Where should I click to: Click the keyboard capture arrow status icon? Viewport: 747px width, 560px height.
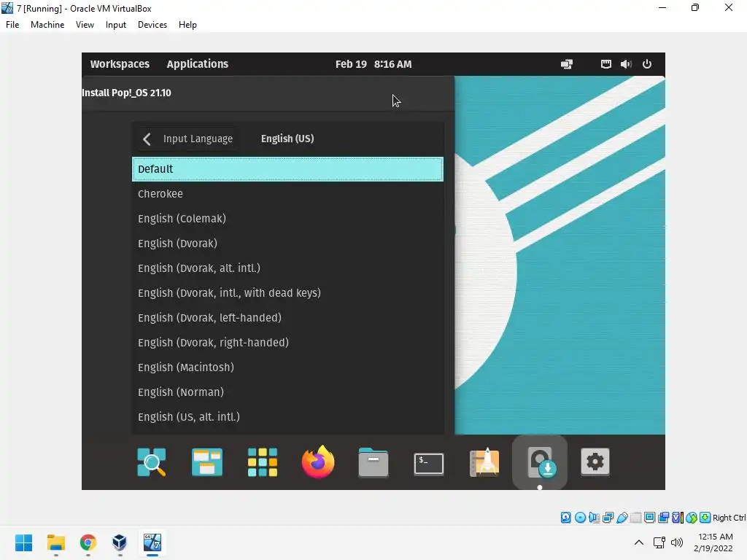(x=705, y=518)
